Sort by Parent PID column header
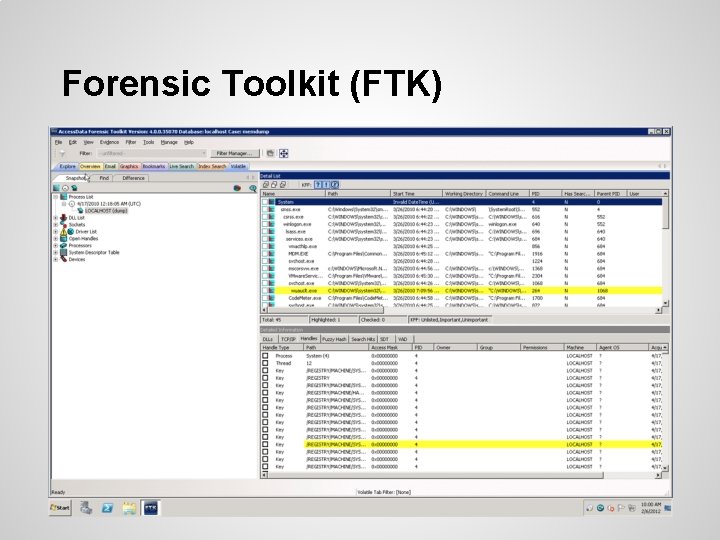Screen dimensions: 720x540 [x=610, y=194]
